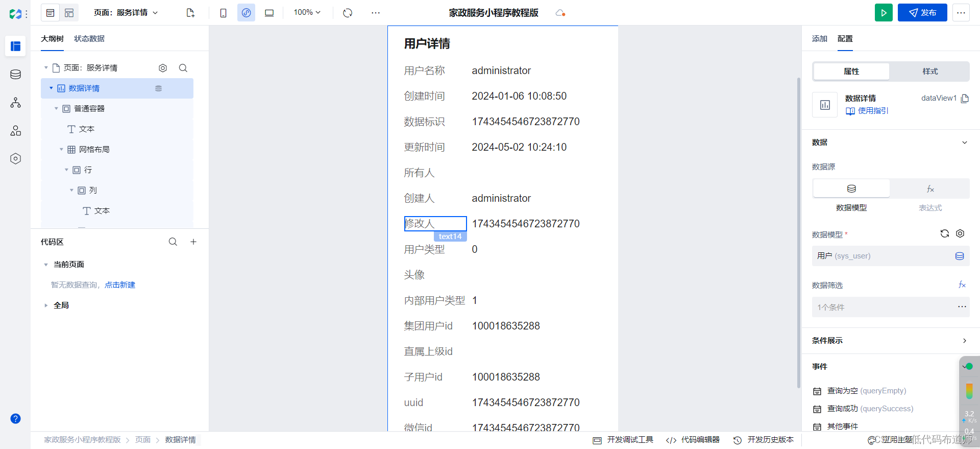The width and height of the screenshot is (980, 449).
Task: Collapse the 普通容器 tree node
Action: (56, 109)
